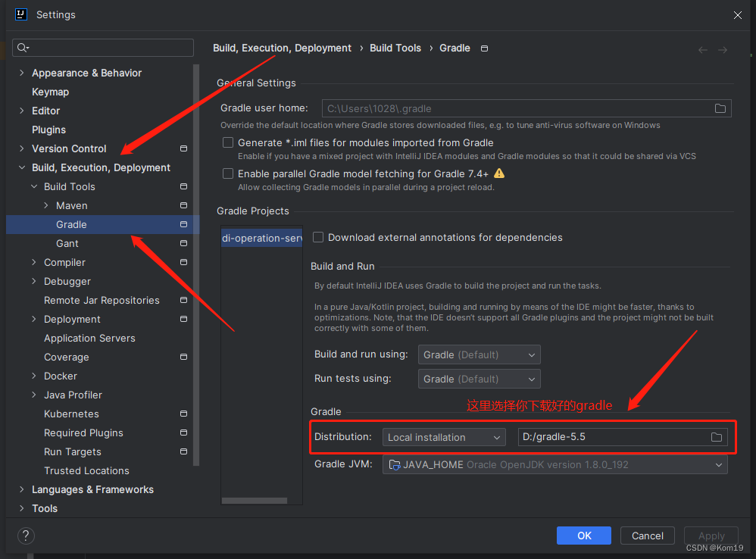Open Distribution Local installation dropdown
This screenshot has width=756, height=559.
pyautogui.click(x=444, y=437)
